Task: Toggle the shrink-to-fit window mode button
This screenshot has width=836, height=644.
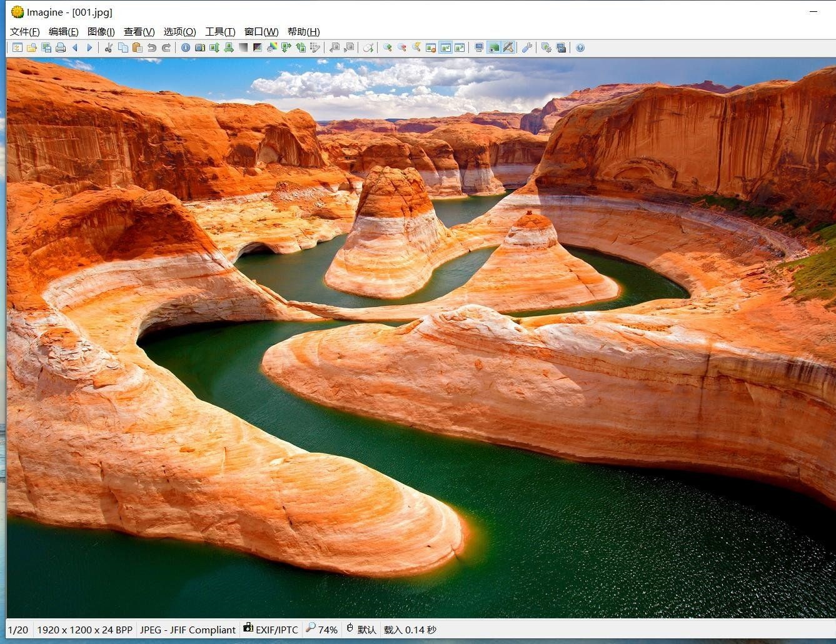Action: pyautogui.click(x=445, y=48)
